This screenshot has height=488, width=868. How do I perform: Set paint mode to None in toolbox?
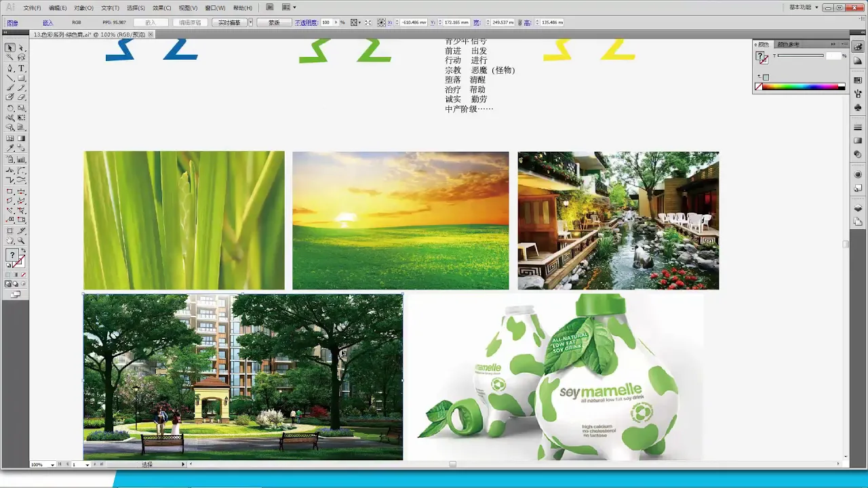pos(22,274)
